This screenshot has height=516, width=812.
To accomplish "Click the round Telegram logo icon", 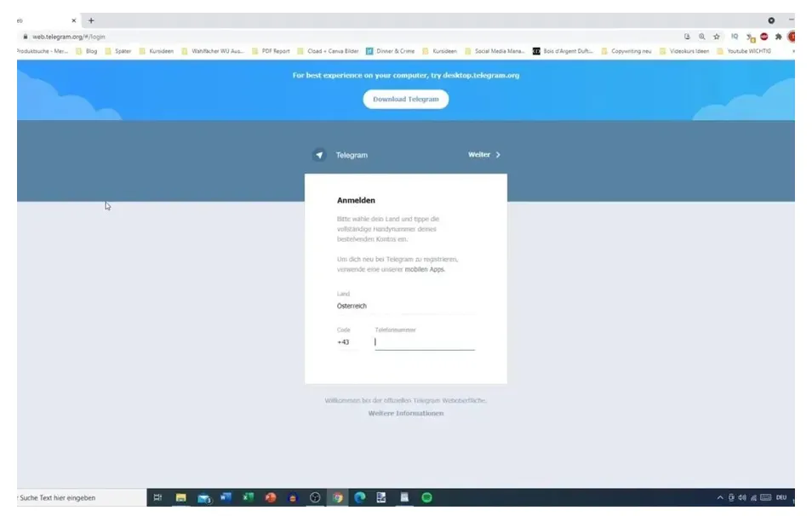I will pyautogui.click(x=319, y=155).
